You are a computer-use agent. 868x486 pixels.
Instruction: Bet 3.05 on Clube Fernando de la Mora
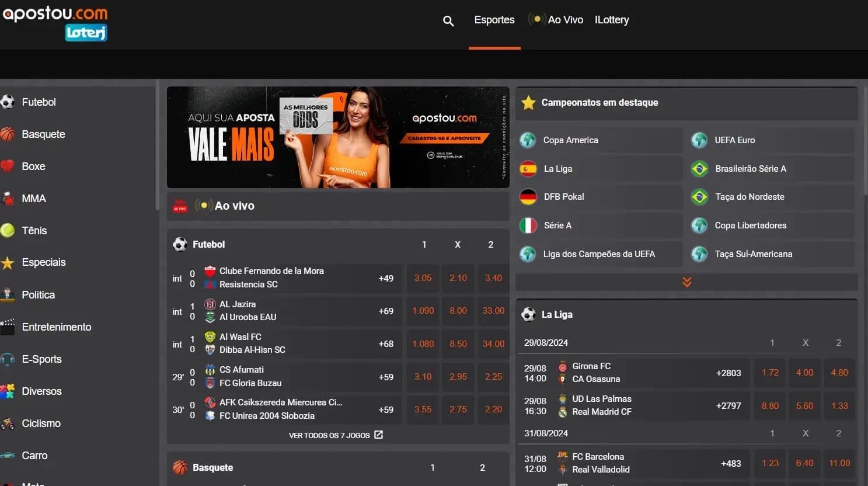point(423,278)
